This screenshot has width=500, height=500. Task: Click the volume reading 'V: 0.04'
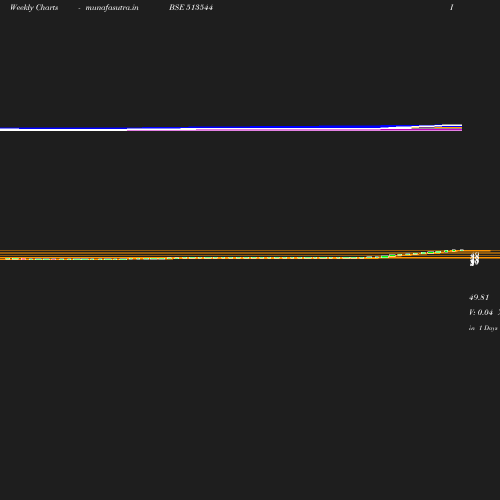tap(481, 312)
